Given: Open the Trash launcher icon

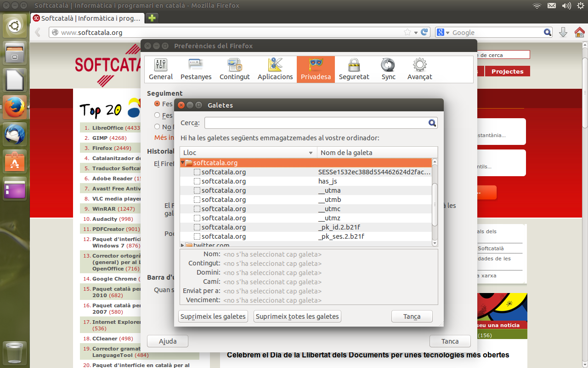Looking at the screenshot, I should pos(15,353).
